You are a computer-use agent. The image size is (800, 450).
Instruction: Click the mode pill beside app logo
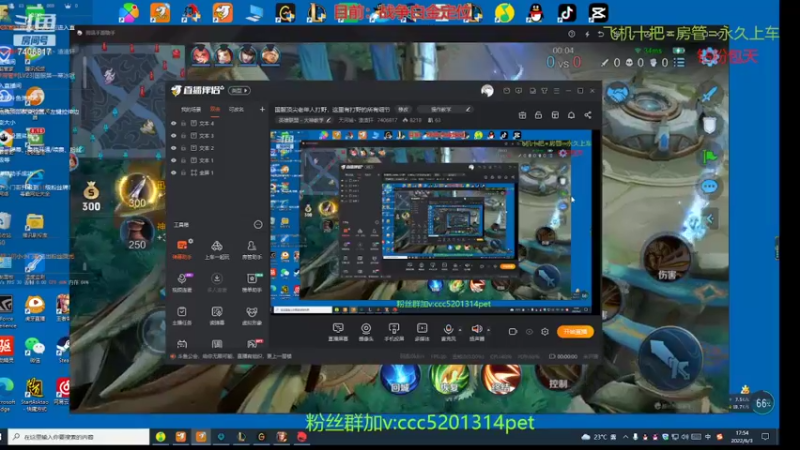[x=239, y=90]
